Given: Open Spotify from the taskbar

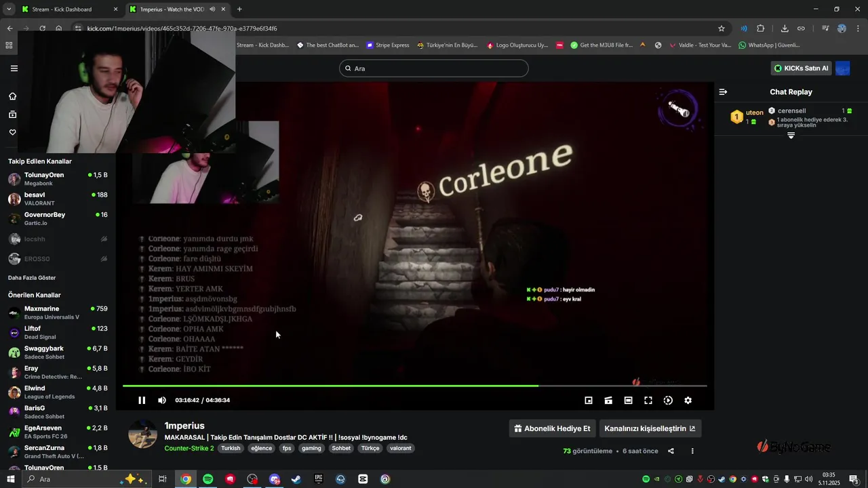Looking at the screenshot, I should pyautogui.click(x=208, y=479).
